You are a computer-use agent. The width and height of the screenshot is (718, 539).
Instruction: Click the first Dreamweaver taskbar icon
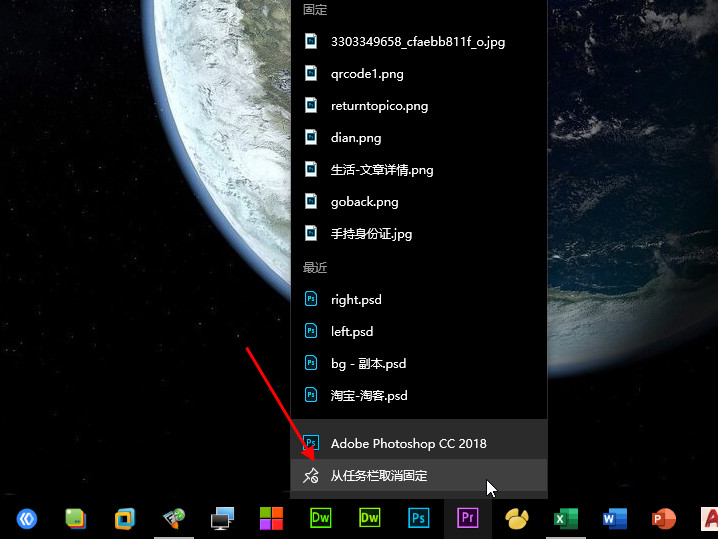[321, 518]
